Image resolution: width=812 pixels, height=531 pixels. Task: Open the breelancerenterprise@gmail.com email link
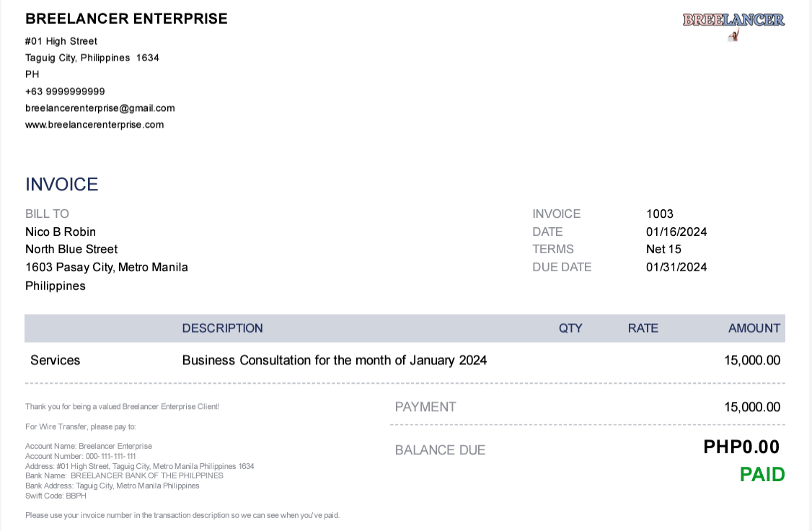[100, 108]
